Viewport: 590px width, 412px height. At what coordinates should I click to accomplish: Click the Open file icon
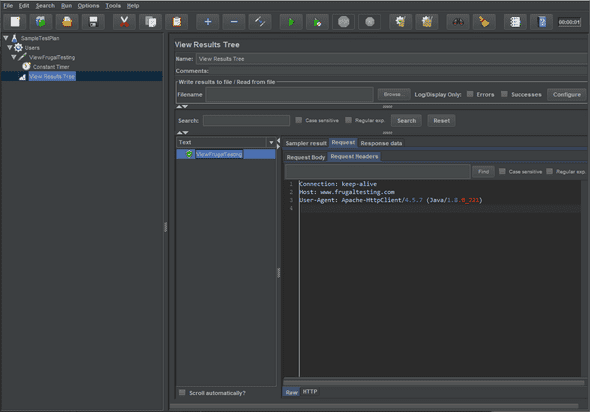click(67, 22)
